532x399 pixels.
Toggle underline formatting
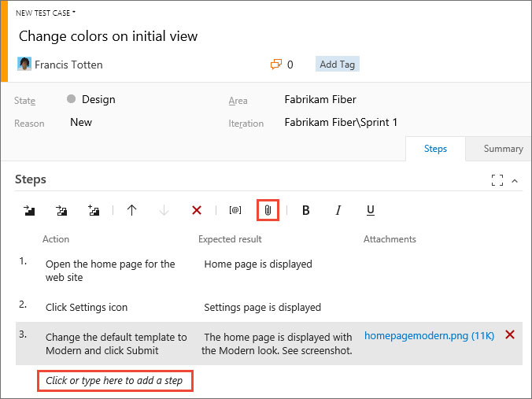pyautogui.click(x=371, y=210)
